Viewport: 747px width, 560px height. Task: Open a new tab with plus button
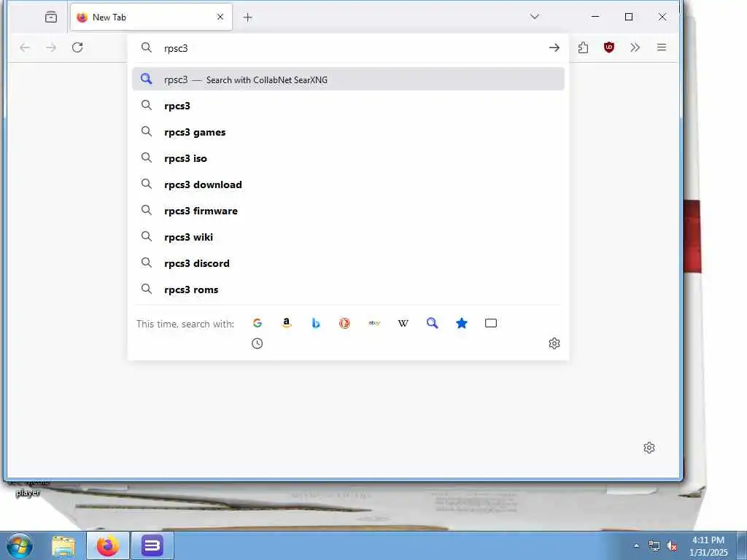click(x=248, y=17)
